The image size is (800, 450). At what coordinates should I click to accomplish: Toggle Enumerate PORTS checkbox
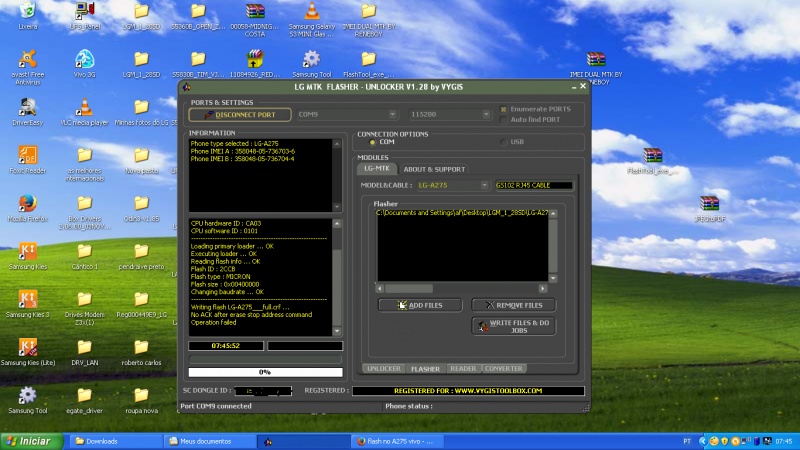pyautogui.click(x=504, y=109)
